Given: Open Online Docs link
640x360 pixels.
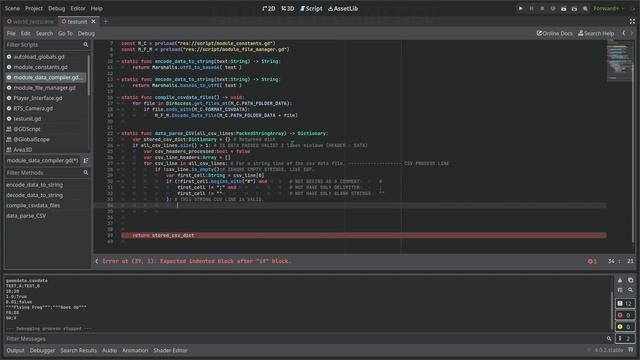Looking at the screenshot, I should pos(555,33).
